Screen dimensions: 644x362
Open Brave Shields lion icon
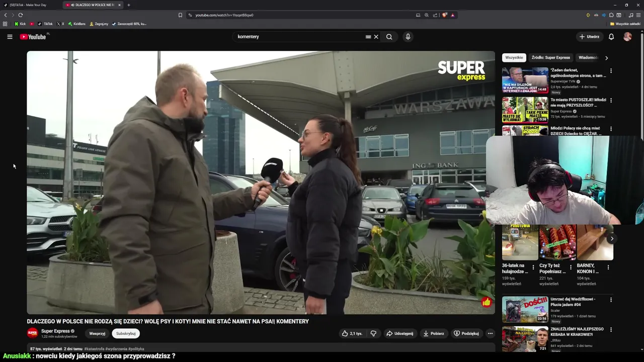pos(444,15)
